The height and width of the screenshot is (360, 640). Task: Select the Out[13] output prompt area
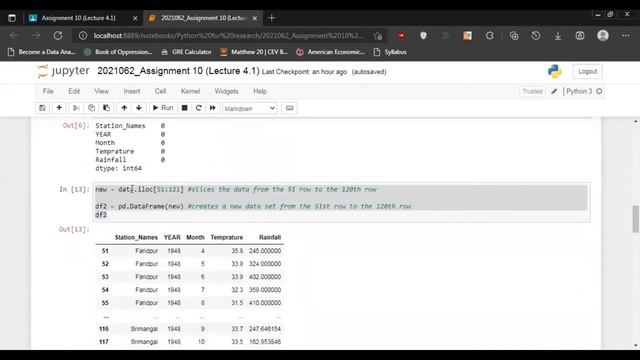pyautogui.click(x=74, y=229)
